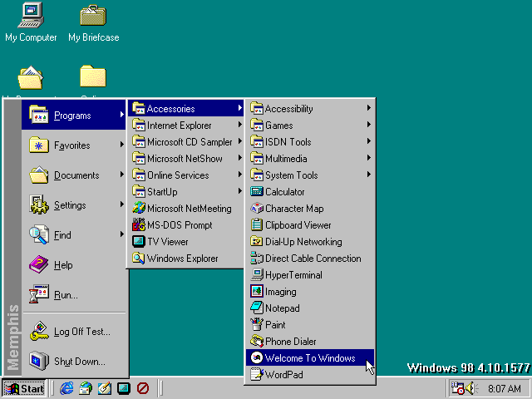Expand the Microsoft CD Sampler arrow

pyautogui.click(x=240, y=141)
